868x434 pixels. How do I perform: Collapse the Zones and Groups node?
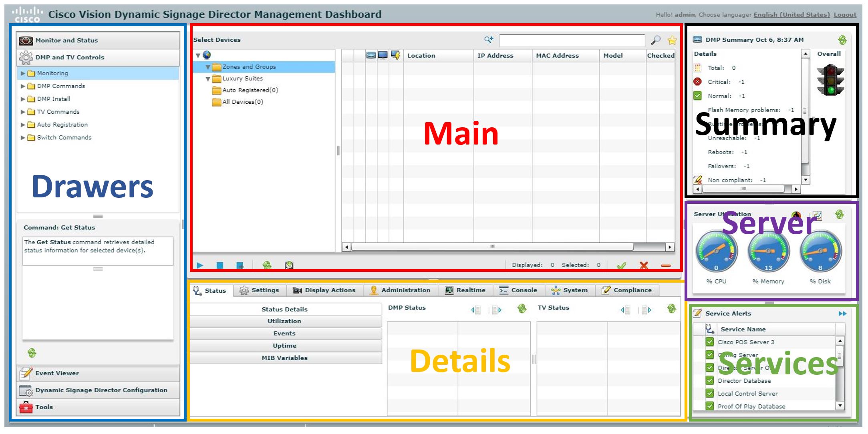pyautogui.click(x=208, y=67)
